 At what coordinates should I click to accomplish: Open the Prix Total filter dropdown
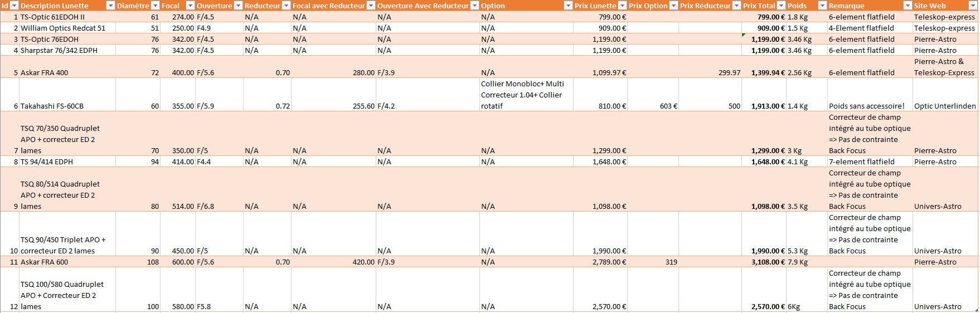click(x=781, y=6)
